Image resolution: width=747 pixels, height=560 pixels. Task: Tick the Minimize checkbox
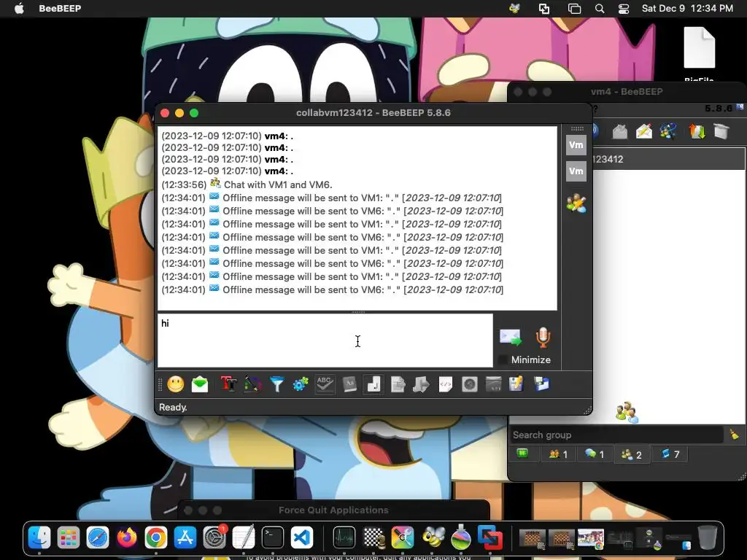502,360
